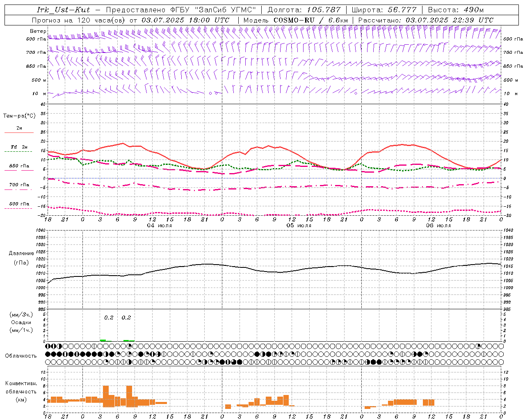Click the "Ветер" wind panel label
This screenshot has height=420, width=525.
pyautogui.click(x=38, y=31)
